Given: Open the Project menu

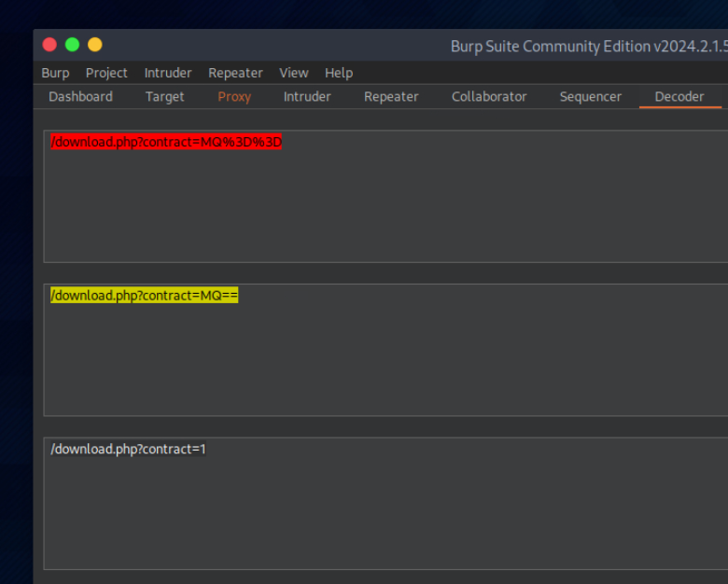Looking at the screenshot, I should 106,73.
